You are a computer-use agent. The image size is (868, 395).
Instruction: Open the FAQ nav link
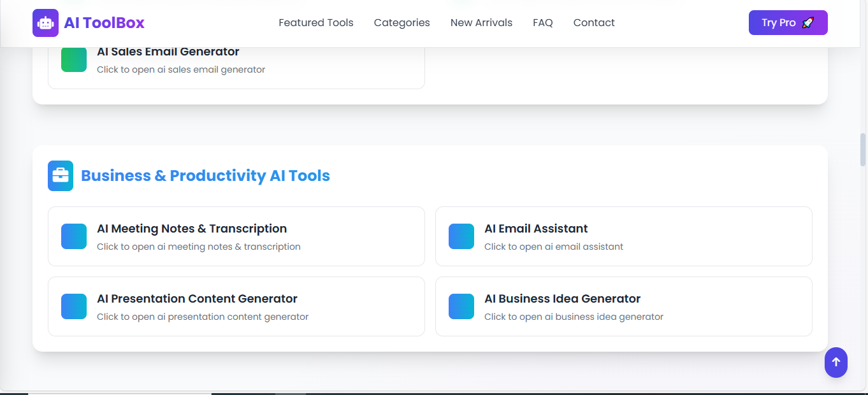pyautogui.click(x=543, y=23)
